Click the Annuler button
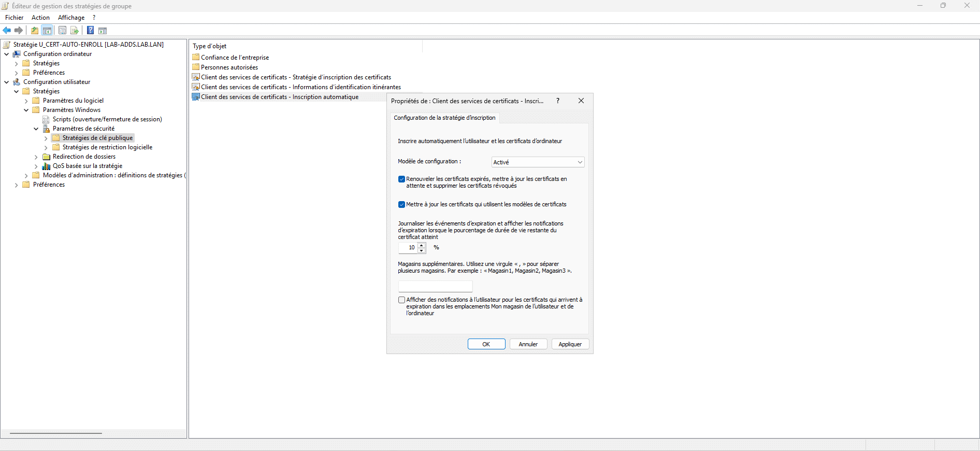 point(528,344)
